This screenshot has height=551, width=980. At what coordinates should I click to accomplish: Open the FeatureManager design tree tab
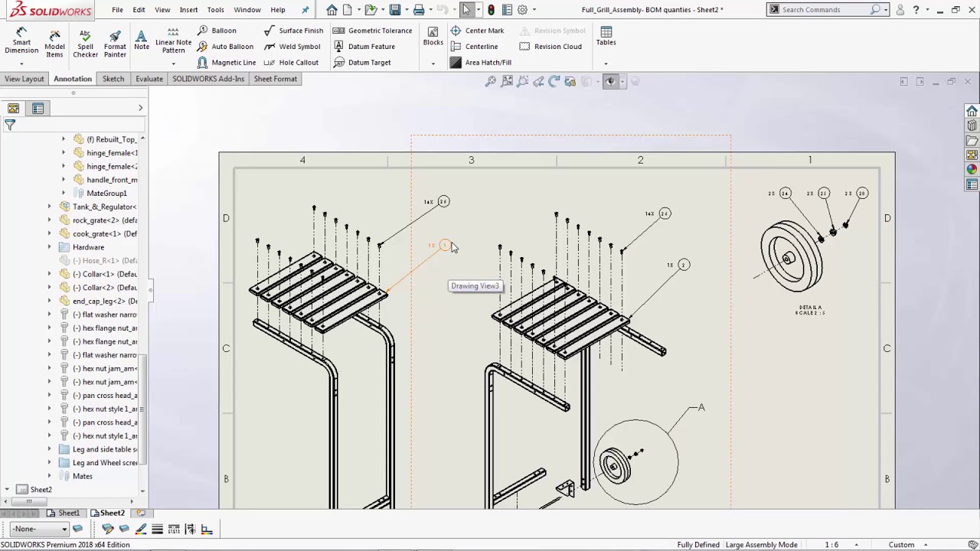(x=13, y=109)
